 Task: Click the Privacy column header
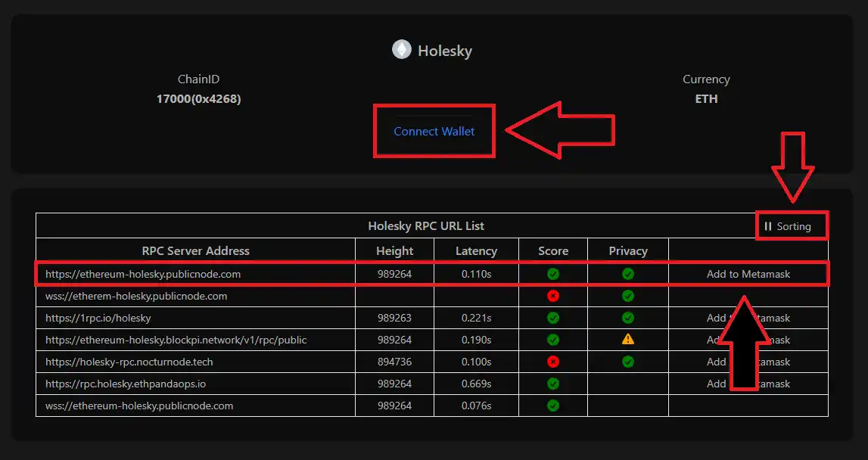coord(628,250)
